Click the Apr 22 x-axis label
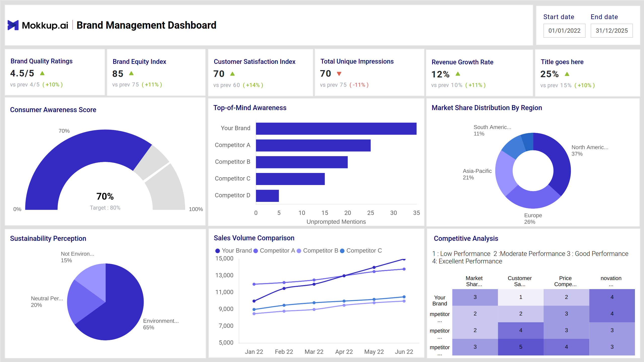 coord(344,352)
